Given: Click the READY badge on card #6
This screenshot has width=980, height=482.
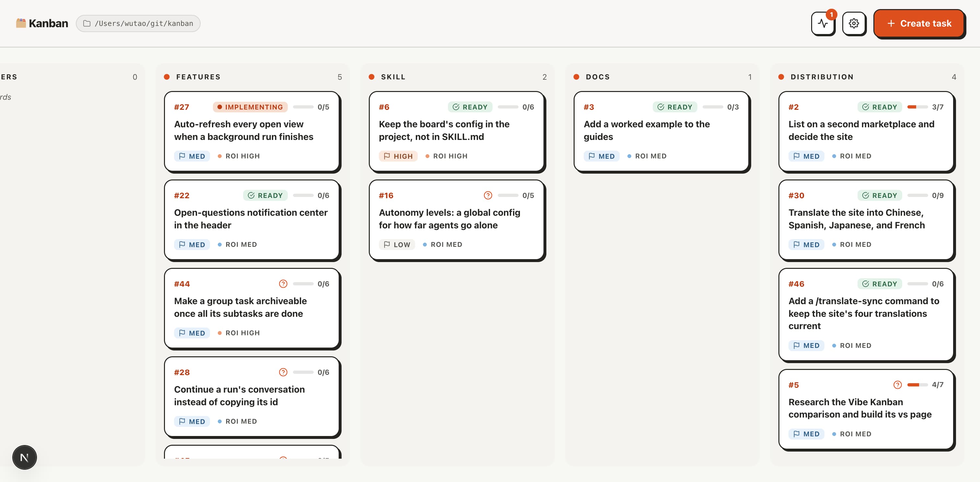Looking at the screenshot, I should point(470,107).
